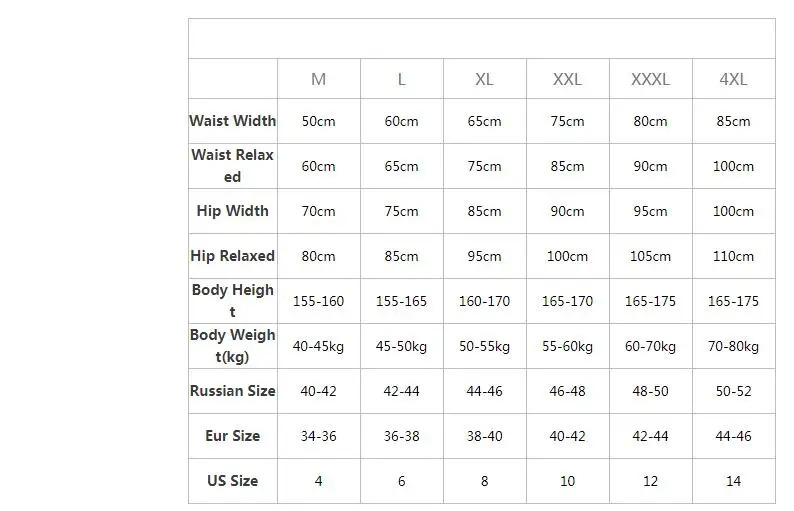Click the L size column header
Image resolution: width=794 pixels, height=511 pixels.
(x=401, y=79)
